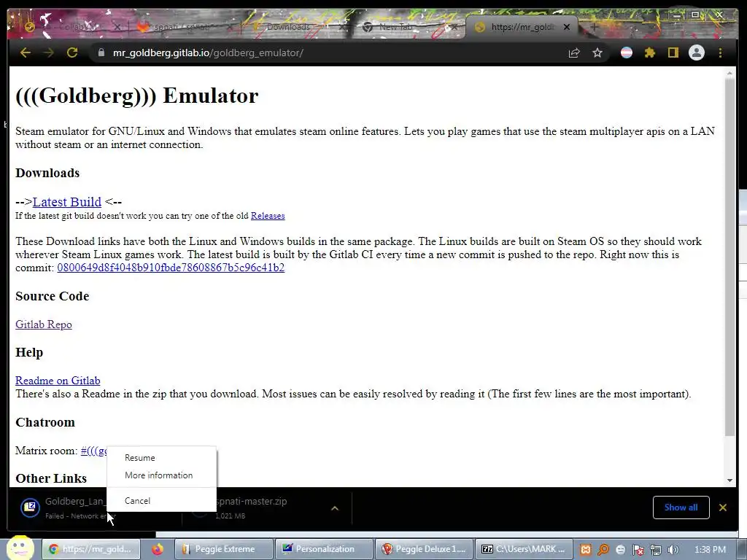This screenshot has width=747, height=560.
Task: Open Firefox from the taskbar
Action: pos(158,549)
